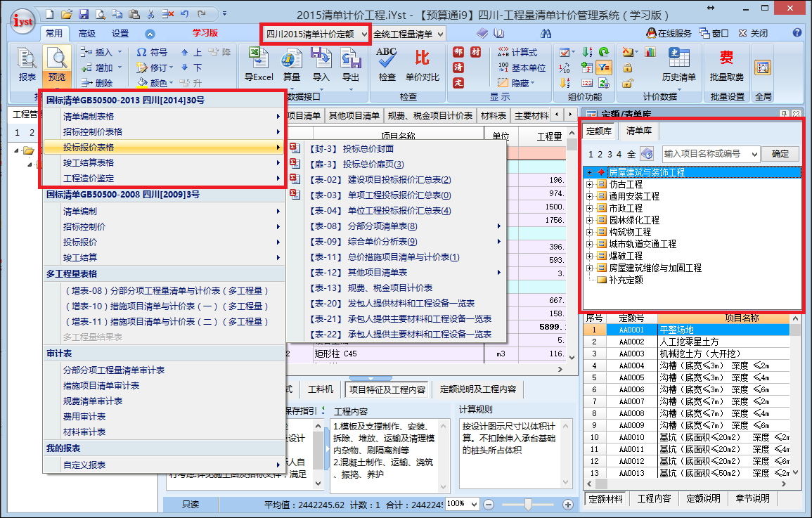Switch to the 清单库 tab
The width and height of the screenshot is (812, 518).
[638, 131]
